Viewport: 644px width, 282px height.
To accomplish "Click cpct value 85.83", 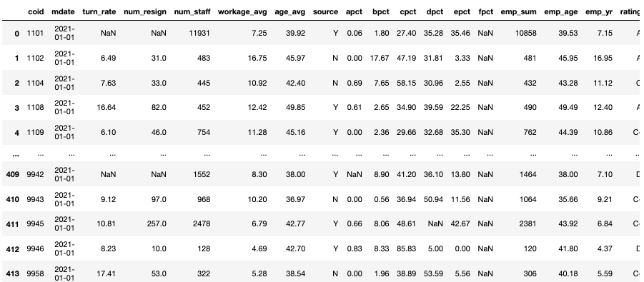I will (x=406, y=248).
